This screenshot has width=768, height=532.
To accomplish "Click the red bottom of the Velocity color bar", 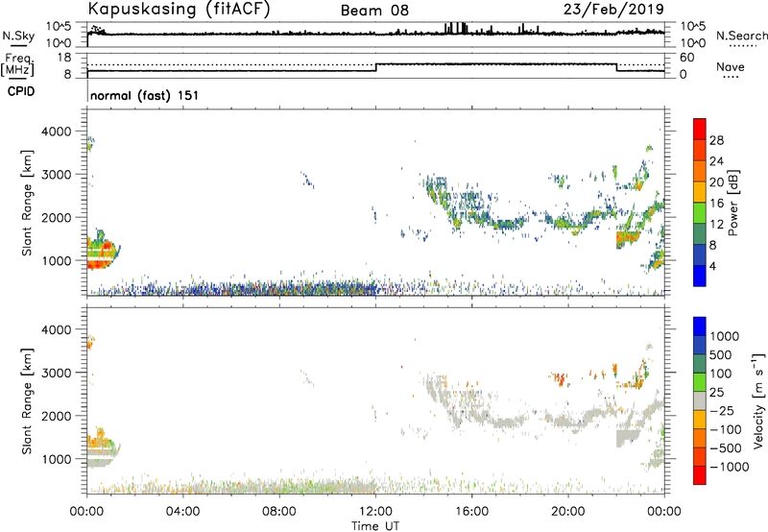I will click(x=700, y=475).
